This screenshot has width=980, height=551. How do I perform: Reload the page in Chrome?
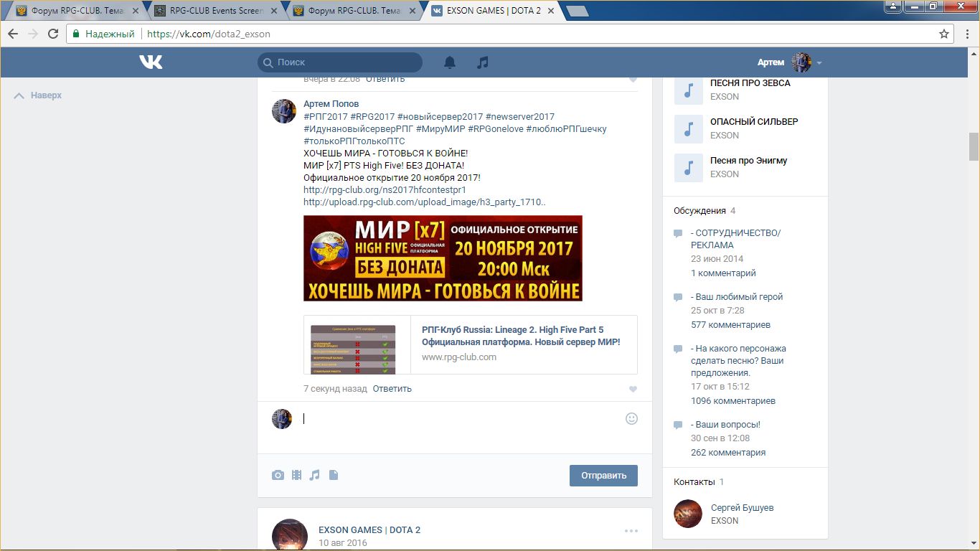point(53,34)
